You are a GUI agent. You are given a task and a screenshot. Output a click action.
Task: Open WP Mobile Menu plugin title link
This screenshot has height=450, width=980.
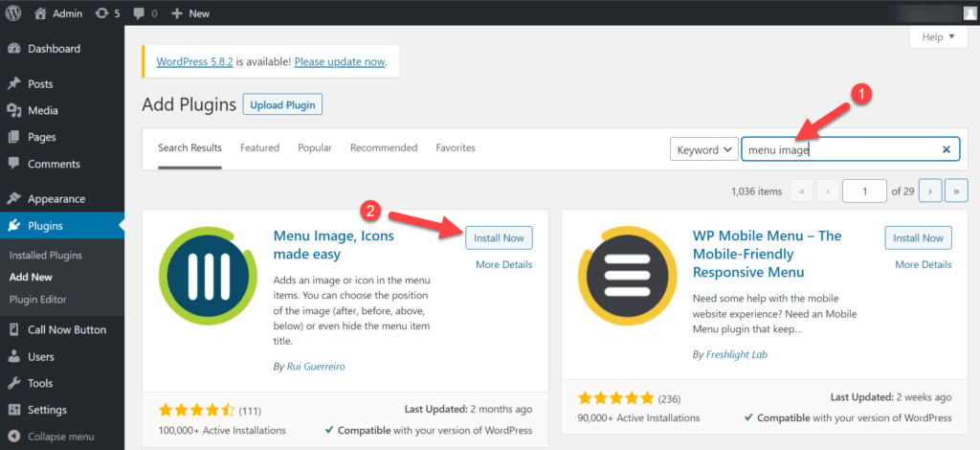pos(768,254)
